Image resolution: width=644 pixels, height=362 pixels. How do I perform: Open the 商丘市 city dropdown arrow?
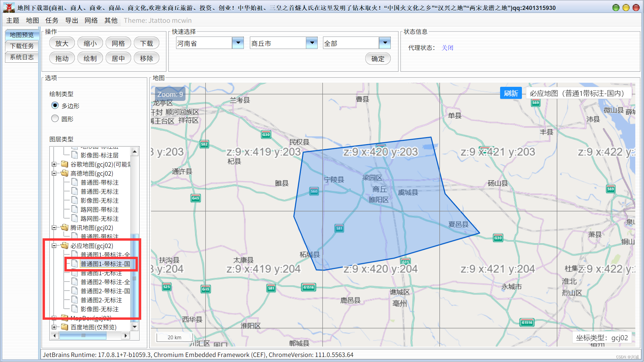[312, 43]
